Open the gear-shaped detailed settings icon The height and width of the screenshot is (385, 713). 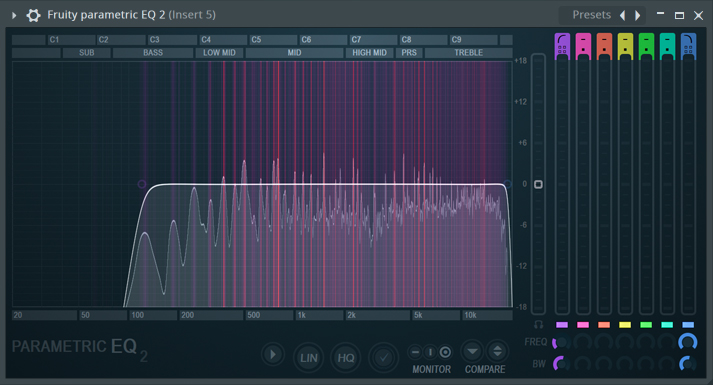point(33,15)
